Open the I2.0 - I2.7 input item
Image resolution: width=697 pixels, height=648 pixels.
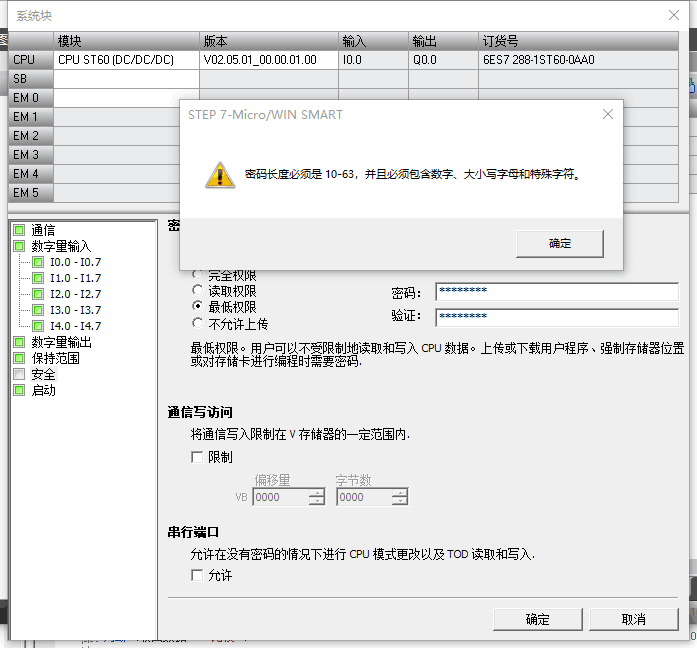tap(75, 294)
